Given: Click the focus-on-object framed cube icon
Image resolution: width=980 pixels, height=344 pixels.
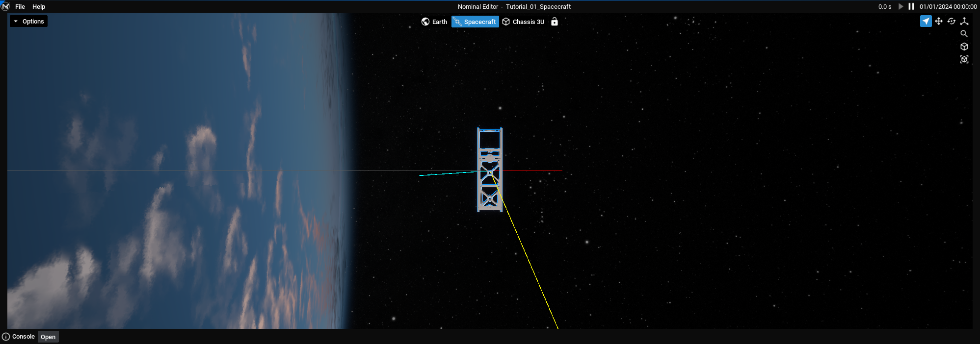Looking at the screenshot, I should tap(964, 59).
